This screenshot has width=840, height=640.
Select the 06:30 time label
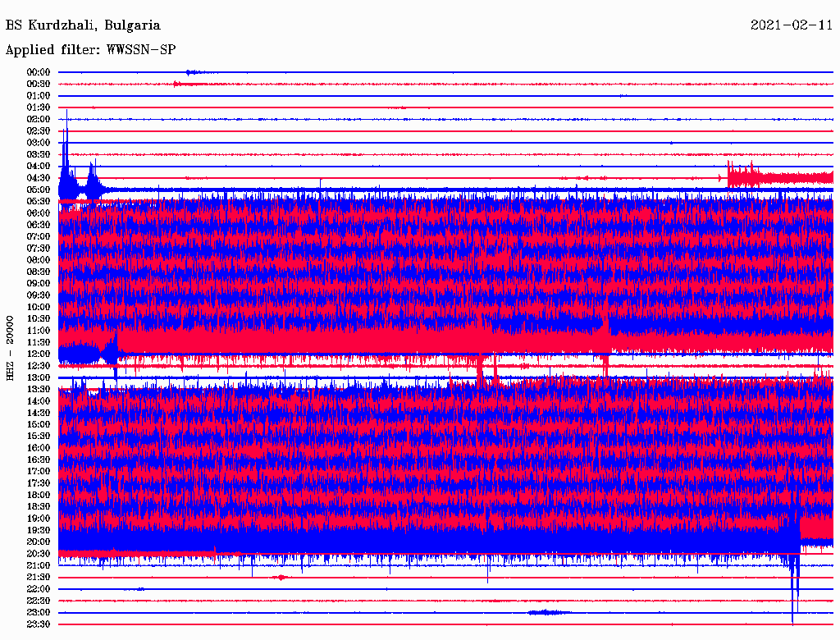click(39, 225)
